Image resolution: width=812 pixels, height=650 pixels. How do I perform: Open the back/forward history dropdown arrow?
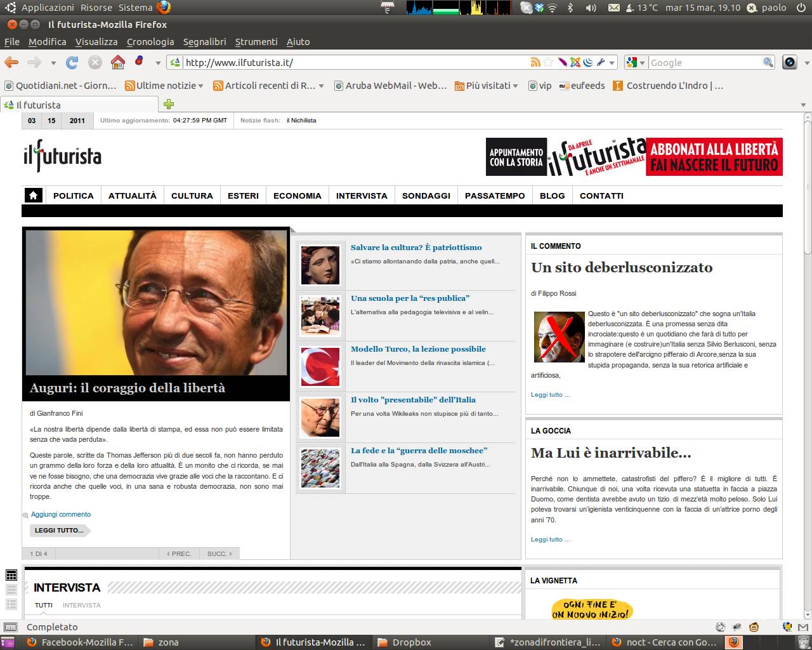pos(53,63)
